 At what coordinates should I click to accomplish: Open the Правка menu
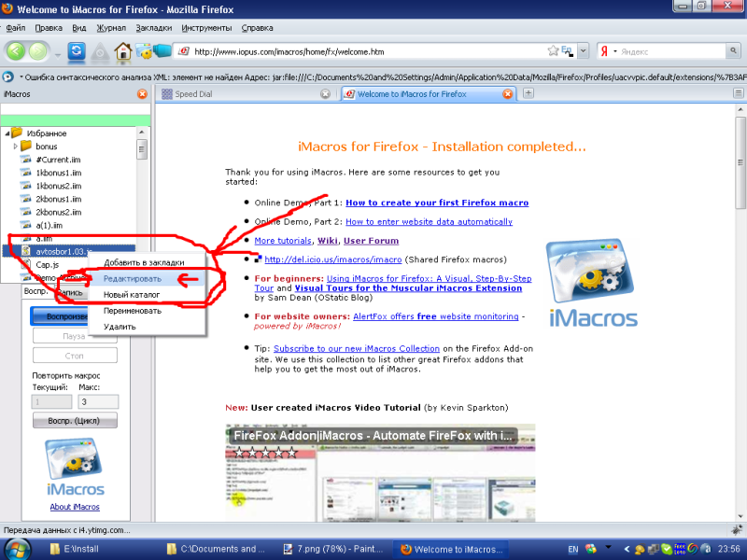click(49, 28)
